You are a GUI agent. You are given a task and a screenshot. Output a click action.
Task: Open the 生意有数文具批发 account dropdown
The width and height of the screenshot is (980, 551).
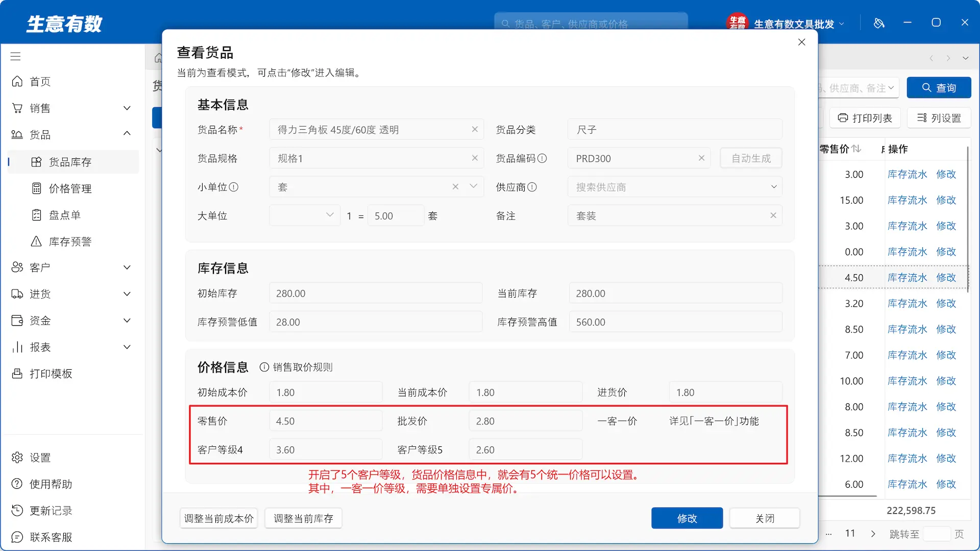799,24
